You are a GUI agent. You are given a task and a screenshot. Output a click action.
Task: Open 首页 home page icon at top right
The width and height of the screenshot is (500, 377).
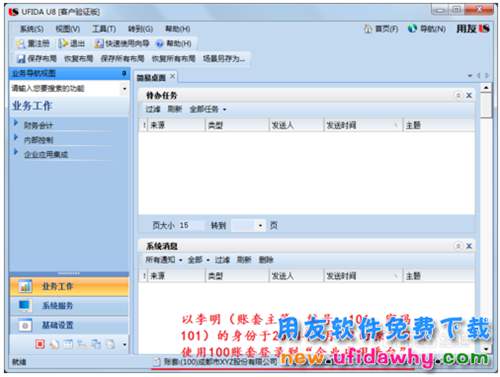click(368, 29)
